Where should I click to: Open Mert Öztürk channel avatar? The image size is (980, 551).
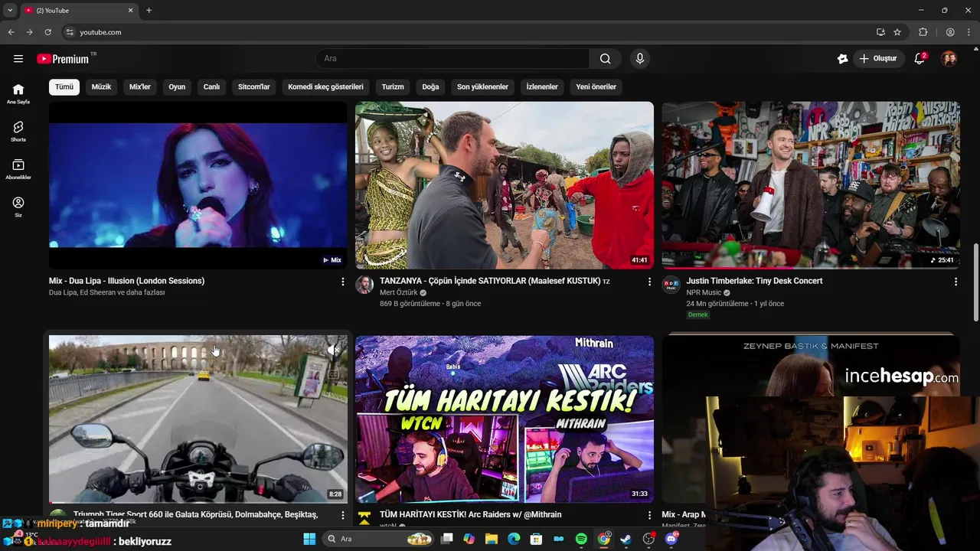[x=364, y=285]
